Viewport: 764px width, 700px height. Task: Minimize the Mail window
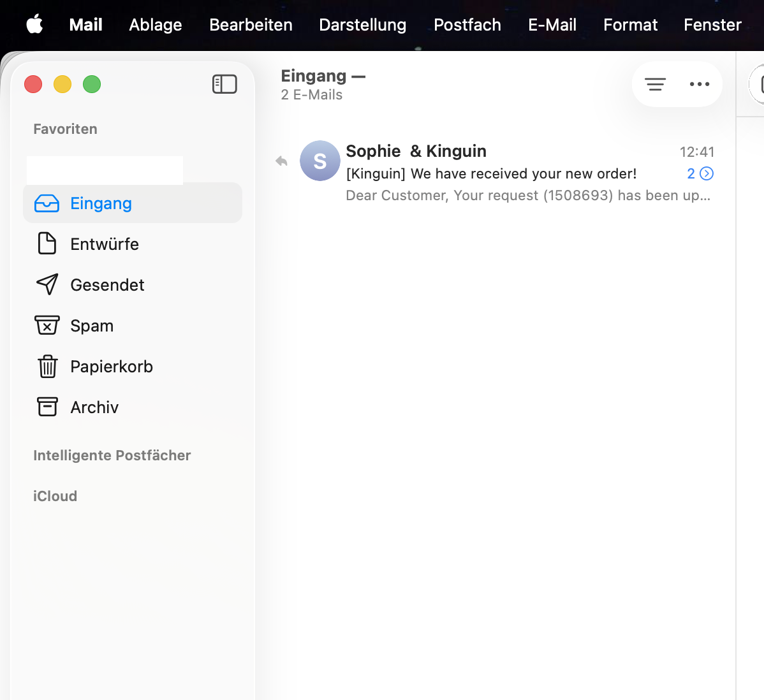pos(62,84)
